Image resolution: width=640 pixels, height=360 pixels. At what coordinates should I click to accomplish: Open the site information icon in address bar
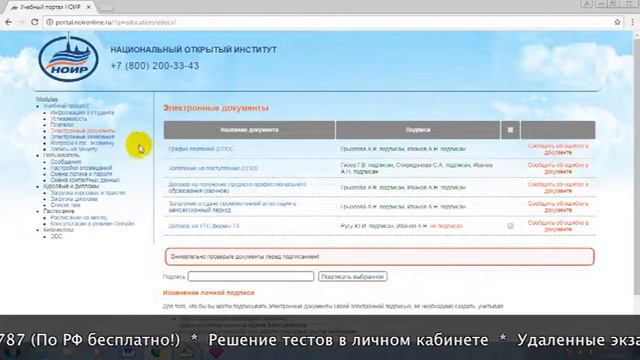tap(49, 22)
